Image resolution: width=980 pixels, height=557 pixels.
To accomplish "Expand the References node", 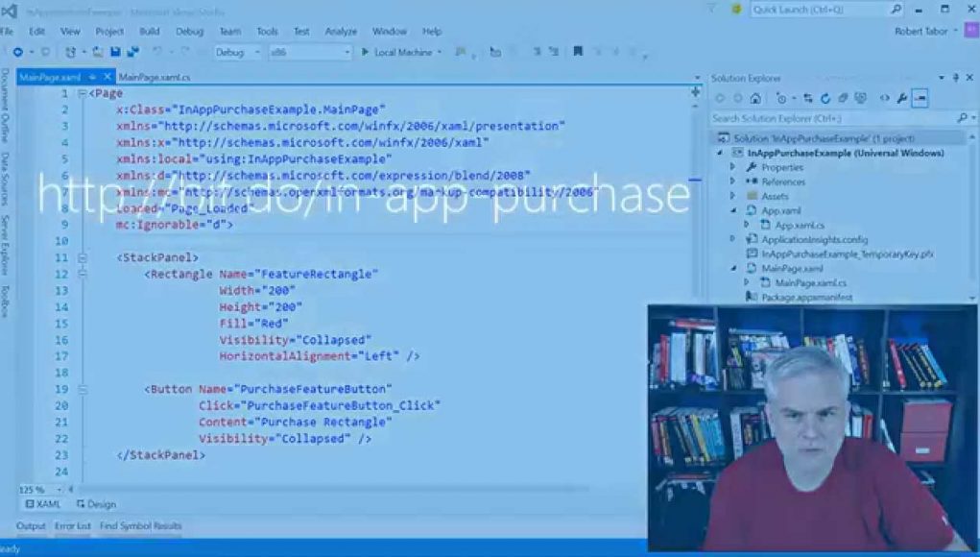I will click(732, 182).
